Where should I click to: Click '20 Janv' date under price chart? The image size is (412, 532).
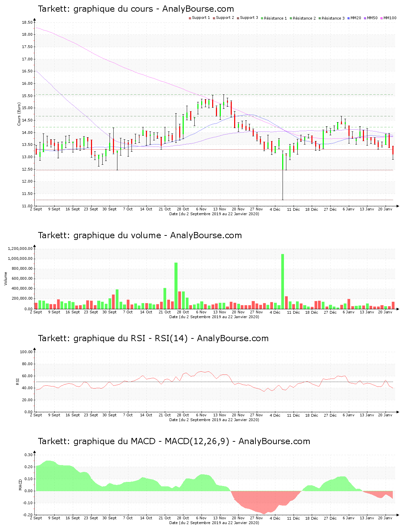point(385,209)
